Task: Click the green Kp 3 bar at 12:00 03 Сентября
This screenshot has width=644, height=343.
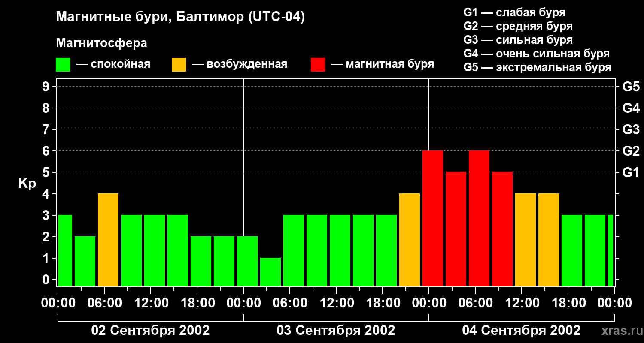Action: 340,251
